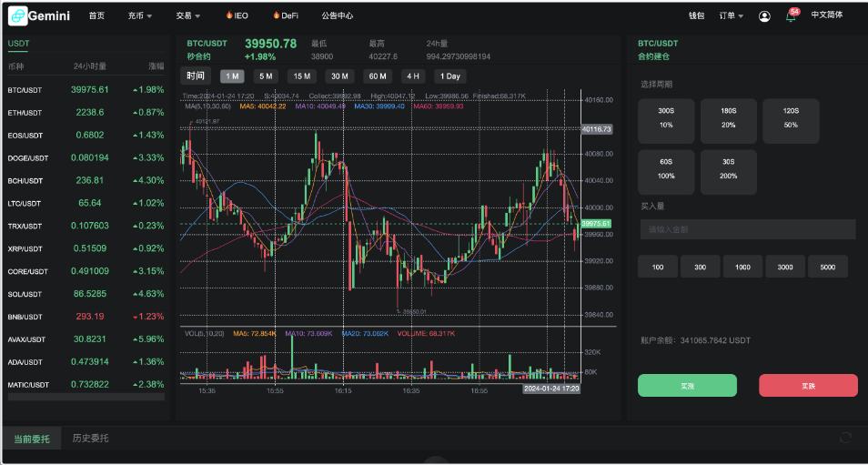Click the 买入量 amount input field

coord(747,229)
